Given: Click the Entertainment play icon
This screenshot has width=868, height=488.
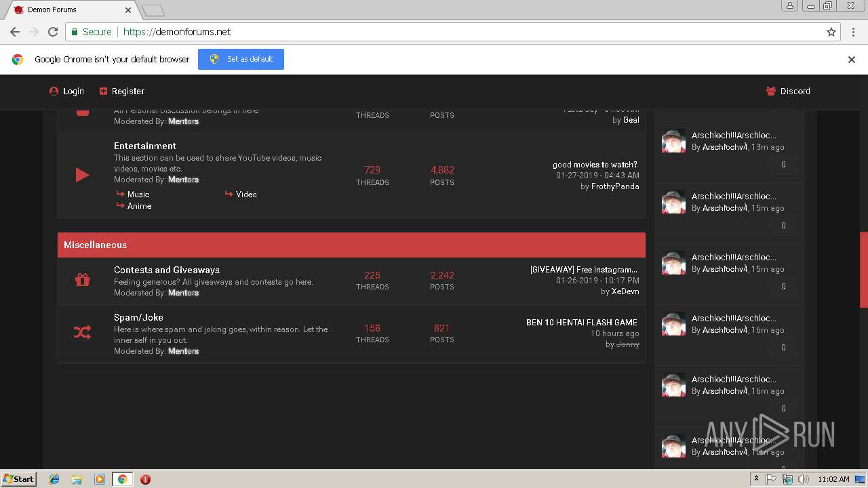Looking at the screenshot, I should (82, 175).
